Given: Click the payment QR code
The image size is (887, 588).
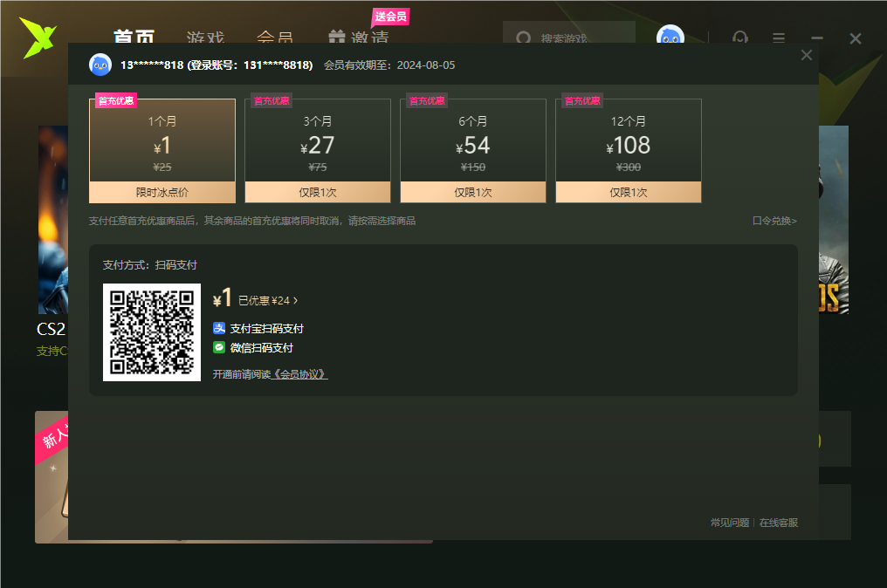Looking at the screenshot, I should coord(152,332).
